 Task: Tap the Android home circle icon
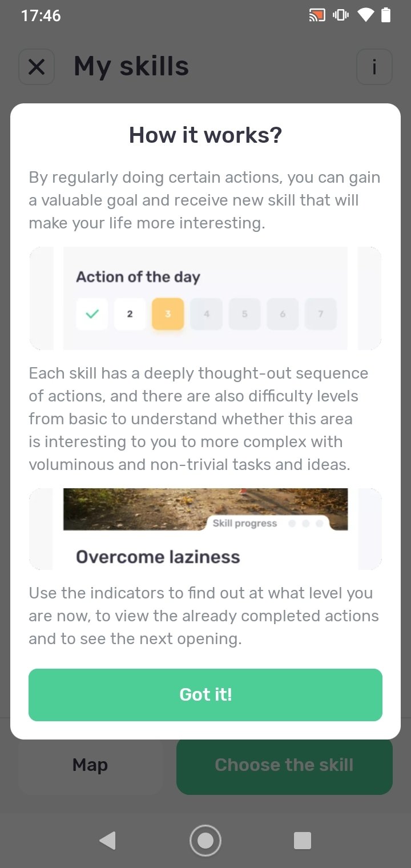(x=205, y=841)
